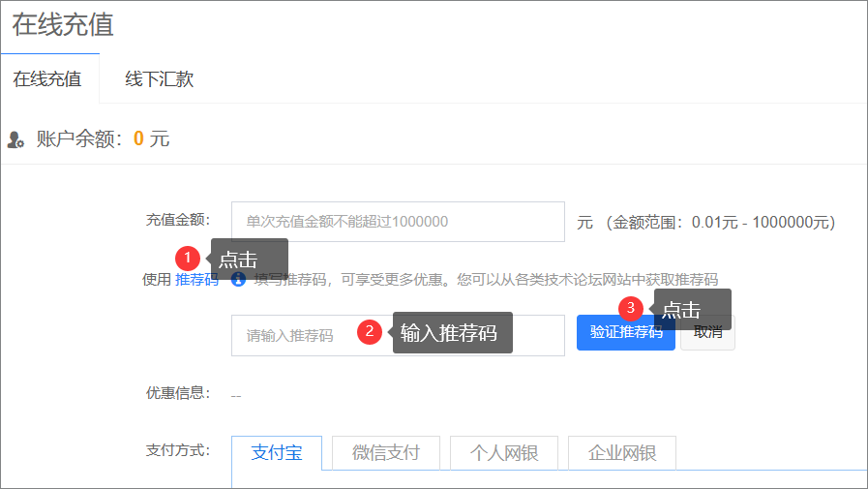Screen dimensions: 868x489
Task: Click the 取消 button
Action: (708, 333)
